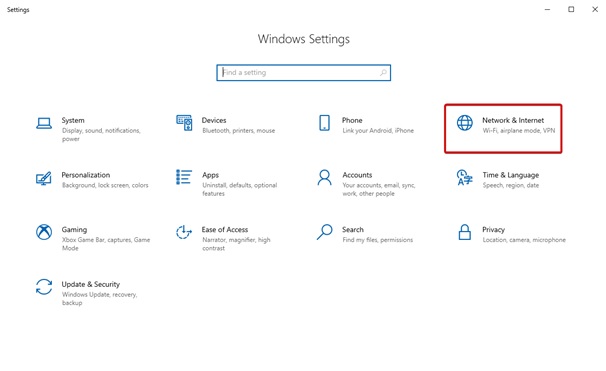Select the System heading text
The image size is (606, 371).
coord(73,120)
